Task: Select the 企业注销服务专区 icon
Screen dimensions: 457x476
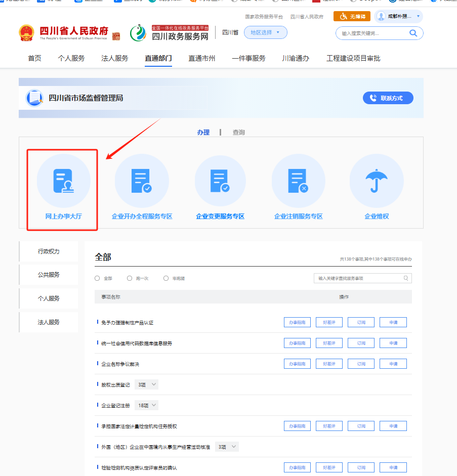Action: pos(298,181)
